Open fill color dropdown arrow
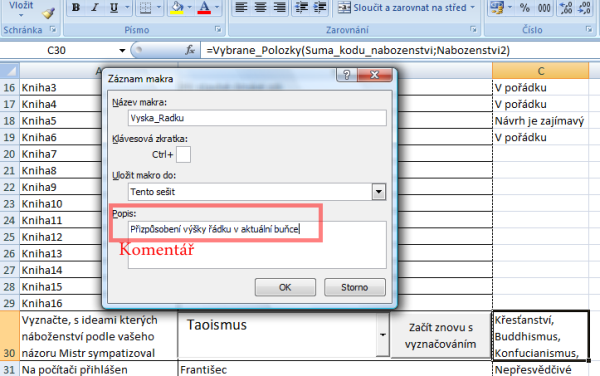 coord(189,7)
